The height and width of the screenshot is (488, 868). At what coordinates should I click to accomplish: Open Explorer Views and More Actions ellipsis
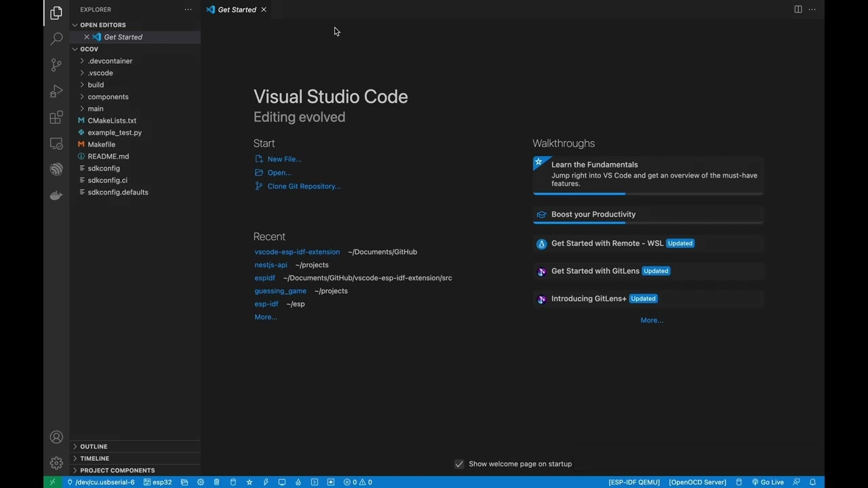click(x=188, y=9)
